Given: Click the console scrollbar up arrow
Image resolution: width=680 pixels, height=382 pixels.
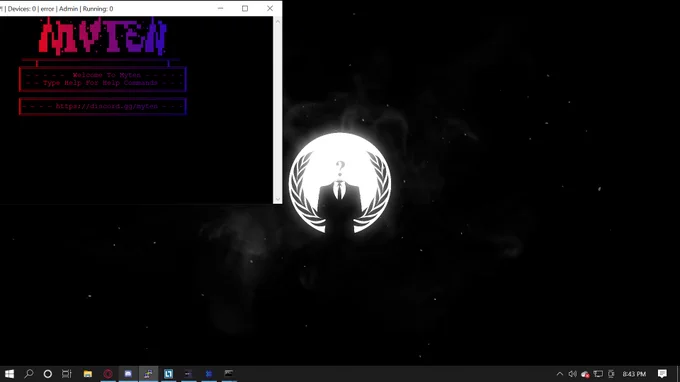Looking at the screenshot, I should click(x=278, y=21).
